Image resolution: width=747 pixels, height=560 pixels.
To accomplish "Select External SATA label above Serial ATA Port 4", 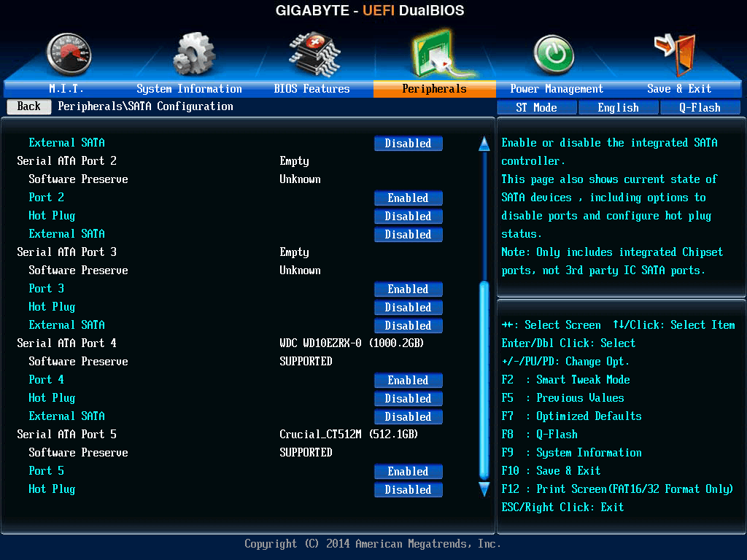I will (66, 325).
